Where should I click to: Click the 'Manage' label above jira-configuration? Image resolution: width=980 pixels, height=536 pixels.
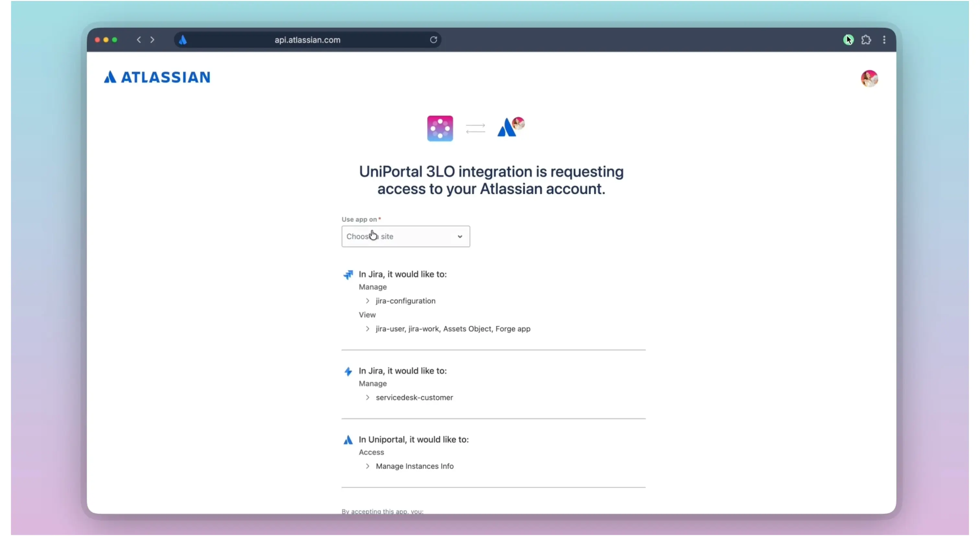click(x=372, y=287)
